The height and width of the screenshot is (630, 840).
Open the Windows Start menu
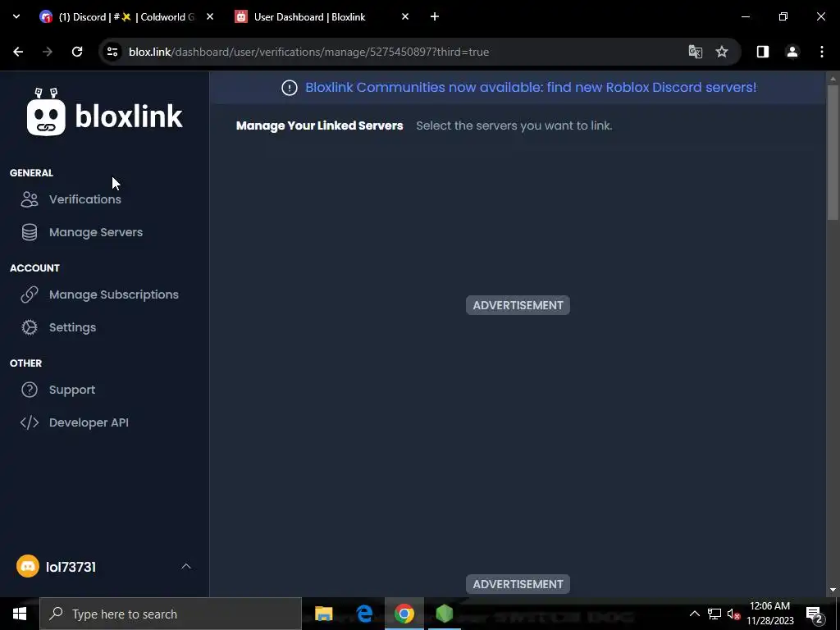click(x=20, y=614)
